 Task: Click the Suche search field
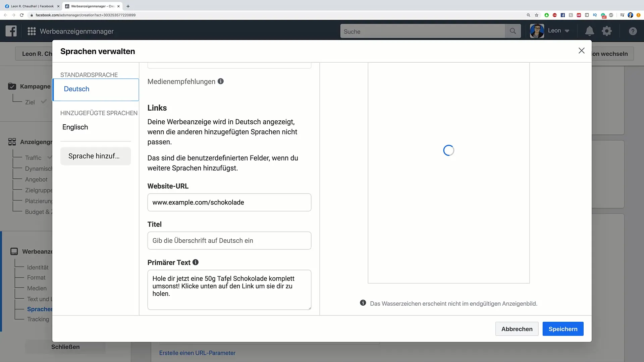(423, 31)
